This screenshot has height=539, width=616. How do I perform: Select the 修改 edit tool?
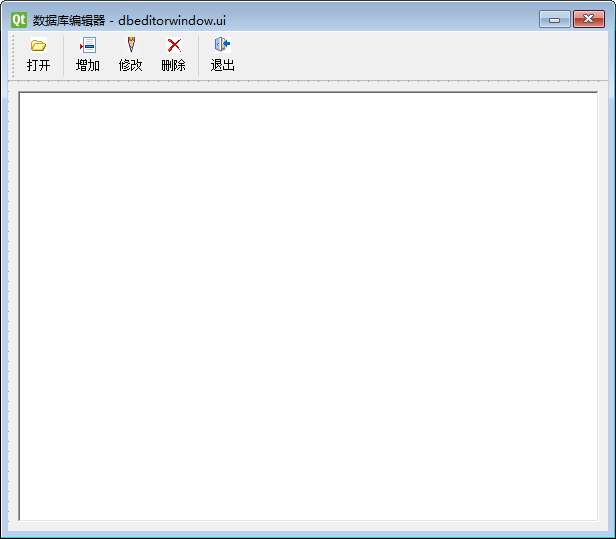[131, 55]
